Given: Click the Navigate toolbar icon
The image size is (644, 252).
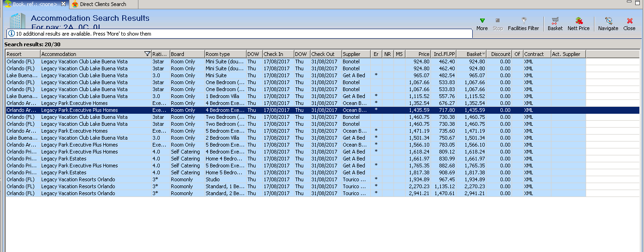Looking at the screenshot, I should (x=608, y=24).
